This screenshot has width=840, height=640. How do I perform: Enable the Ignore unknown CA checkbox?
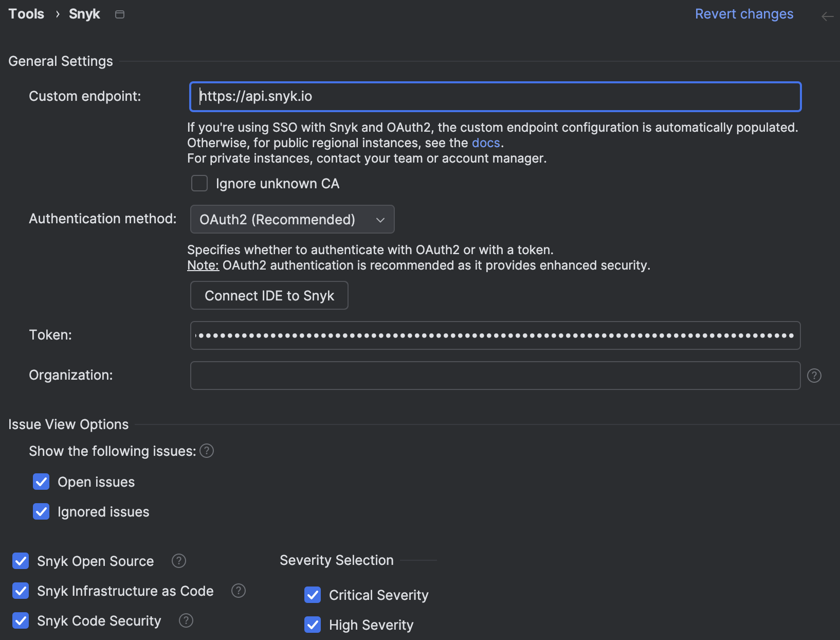click(x=199, y=183)
